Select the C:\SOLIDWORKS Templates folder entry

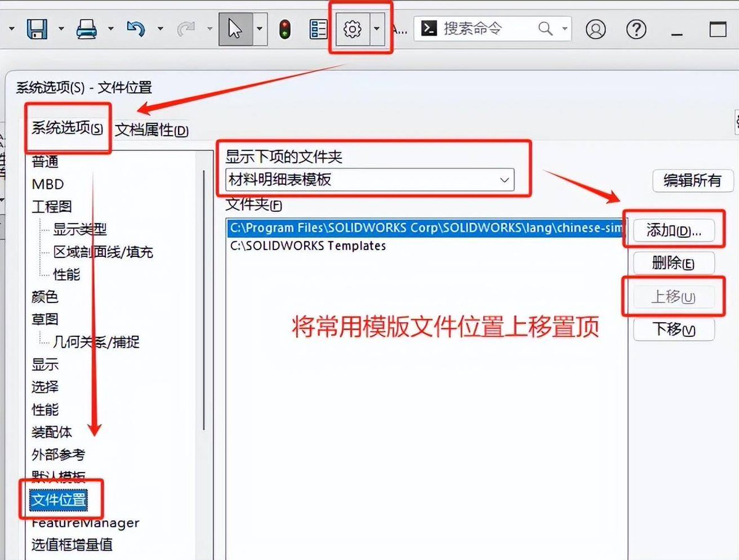click(x=308, y=246)
